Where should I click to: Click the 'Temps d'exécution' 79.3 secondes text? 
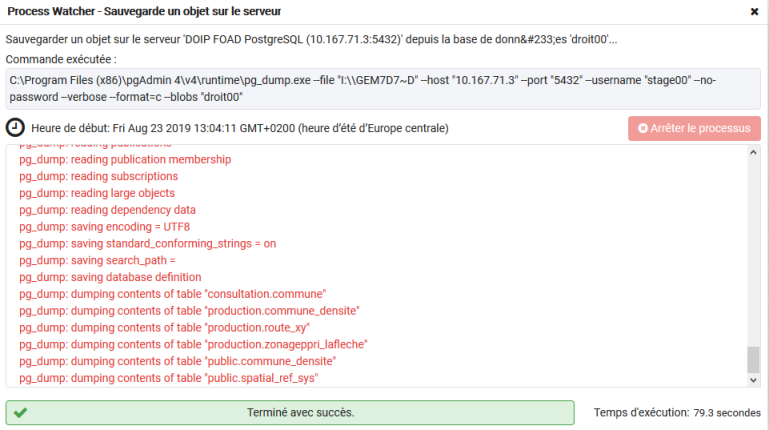point(676,412)
